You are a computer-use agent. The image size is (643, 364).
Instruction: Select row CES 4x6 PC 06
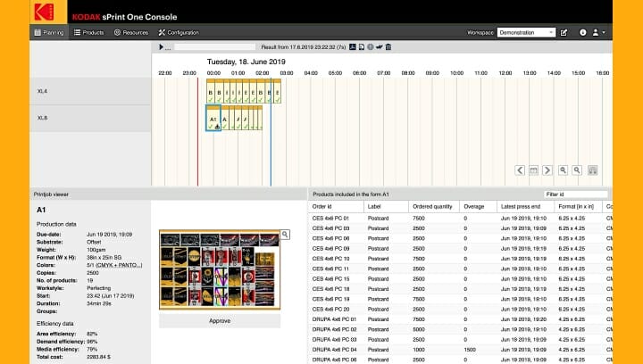pos(460,238)
